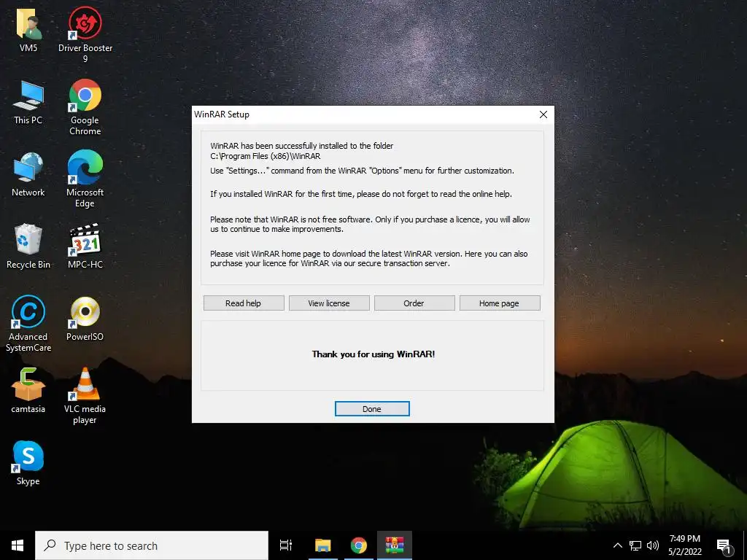Image resolution: width=747 pixels, height=560 pixels.
Task: Open Google Chrome from the taskbar
Action: point(359,545)
